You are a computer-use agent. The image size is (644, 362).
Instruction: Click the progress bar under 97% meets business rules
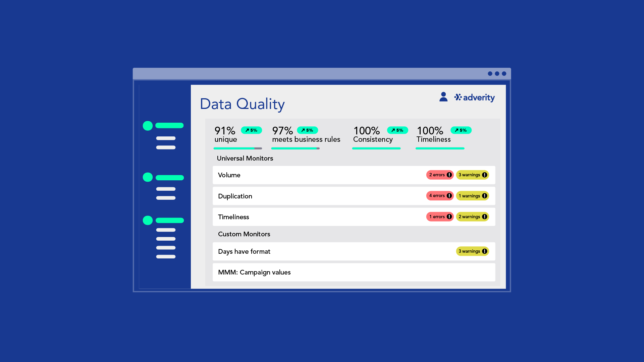[295, 148]
